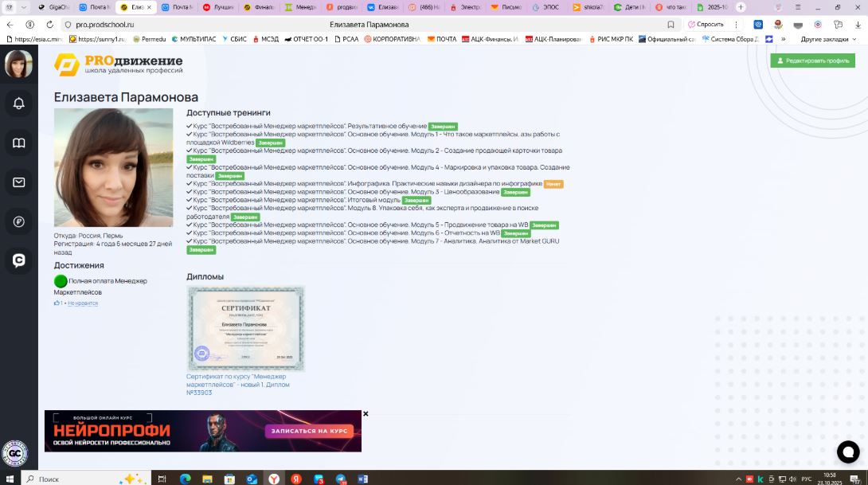The width and height of the screenshot is (868, 485).
Task: Switch to the GigaChat browser tab
Action: (x=54, y=7)
